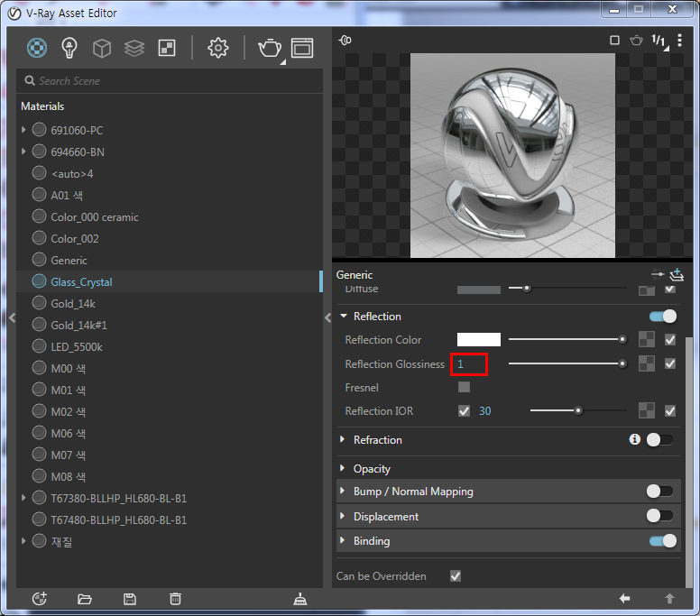Check the Fresnel checkbox

(x=464, y=387)
